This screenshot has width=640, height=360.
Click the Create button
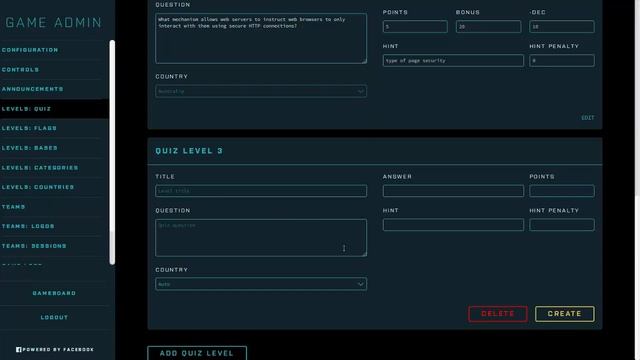click(564, 314)
